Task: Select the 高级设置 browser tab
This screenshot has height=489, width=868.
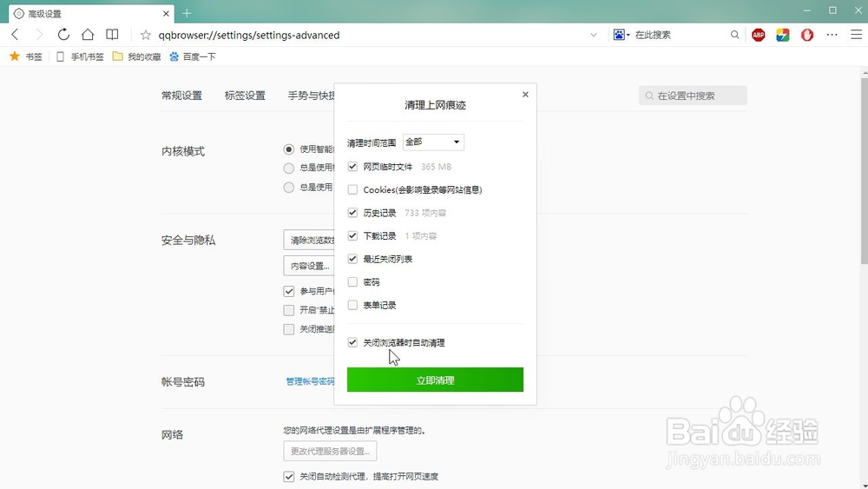Action: (91, 13)
